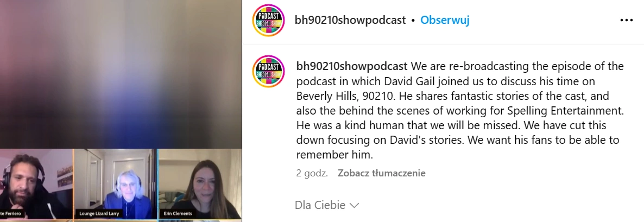Click the Ferriero name label
The image size is (644, 222).
tap(11, 214)
